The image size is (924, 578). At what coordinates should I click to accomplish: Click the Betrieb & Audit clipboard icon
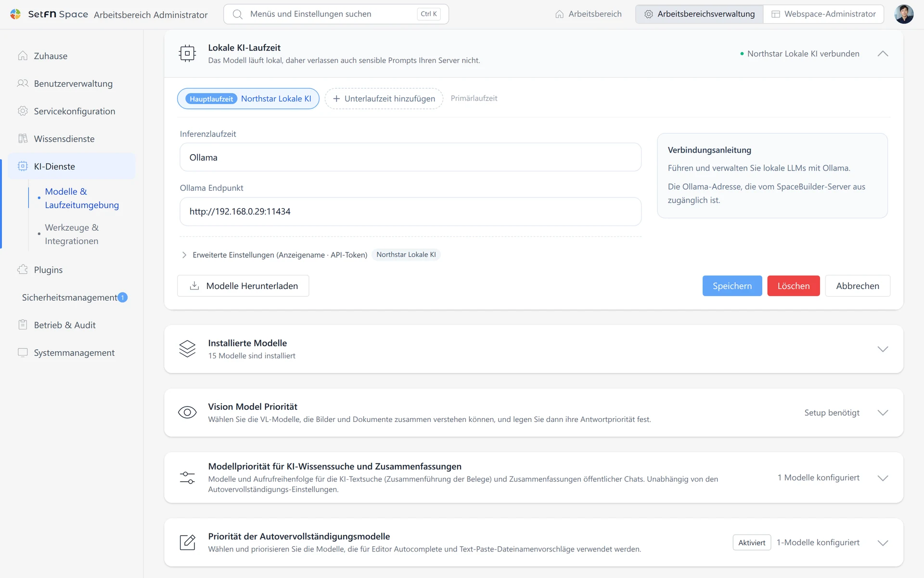pyautogui.click(x=23, y=325)
